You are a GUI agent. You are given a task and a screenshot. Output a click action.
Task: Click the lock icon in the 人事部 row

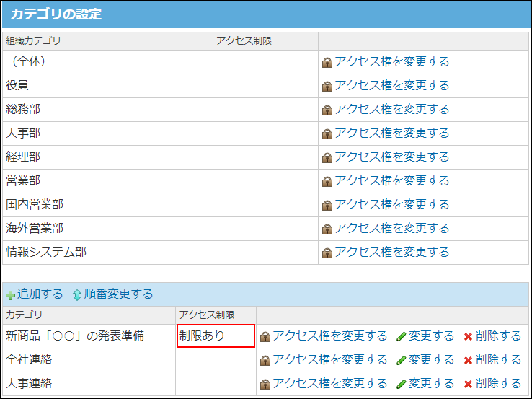[x=327, y=134]
